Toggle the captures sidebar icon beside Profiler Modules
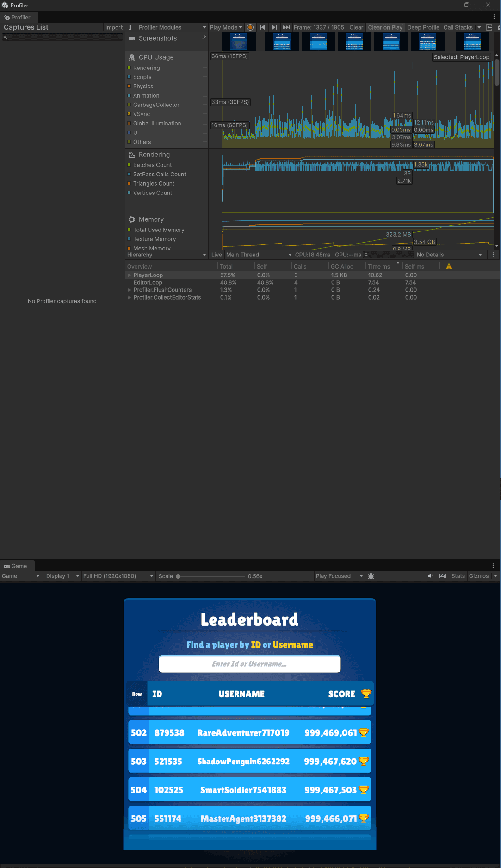Screen dimensions: 501x868 coord(131,27)
